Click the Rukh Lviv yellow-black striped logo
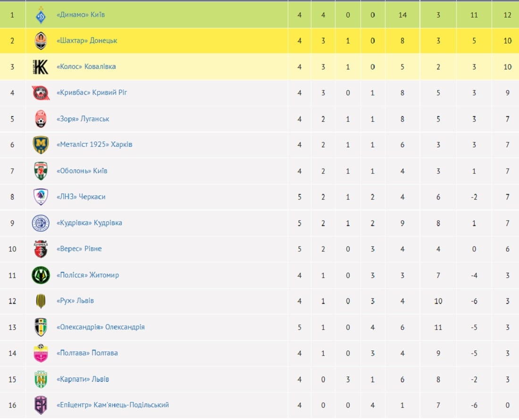This screenshot has height=420, width=519. point(41,301)
